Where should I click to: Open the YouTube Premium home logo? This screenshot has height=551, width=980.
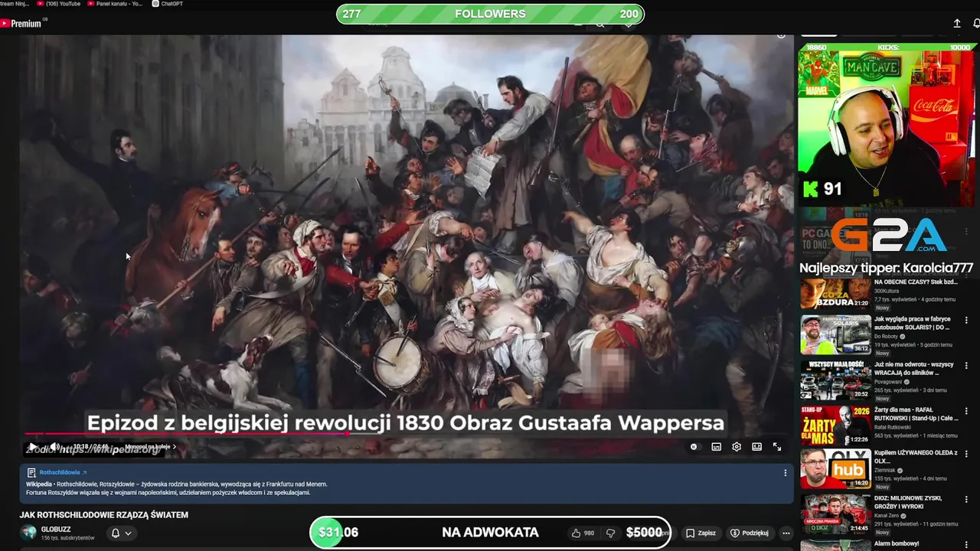click(x=21, y=24)
